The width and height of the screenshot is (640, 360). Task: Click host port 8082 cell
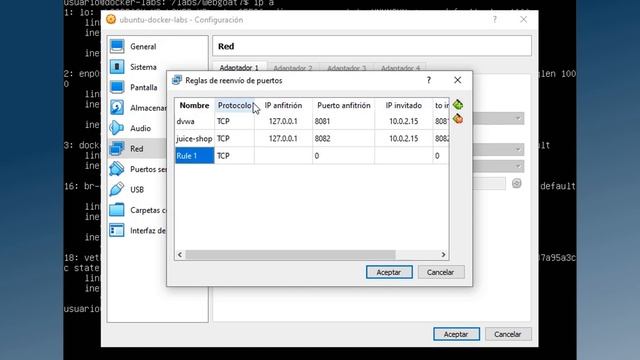click(x=344, y=139)
